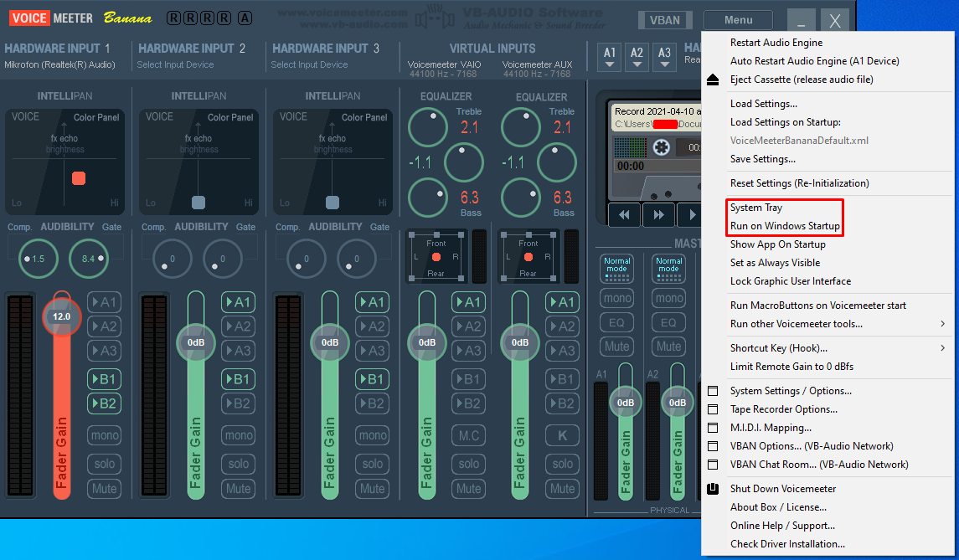Click the Voicemeeter VAIO fader gain knob
Image resolution: width=959 pixels, height=560 pixels.
point(427,342)
